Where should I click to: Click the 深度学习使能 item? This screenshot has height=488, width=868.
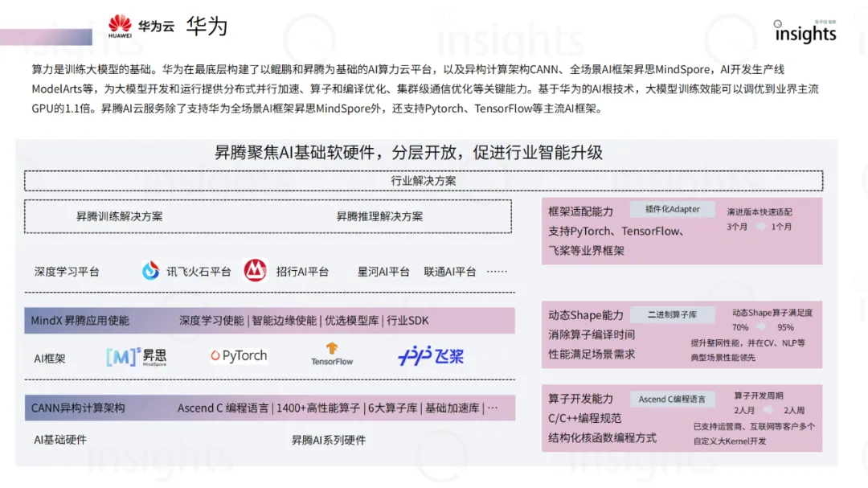point(211,321)
